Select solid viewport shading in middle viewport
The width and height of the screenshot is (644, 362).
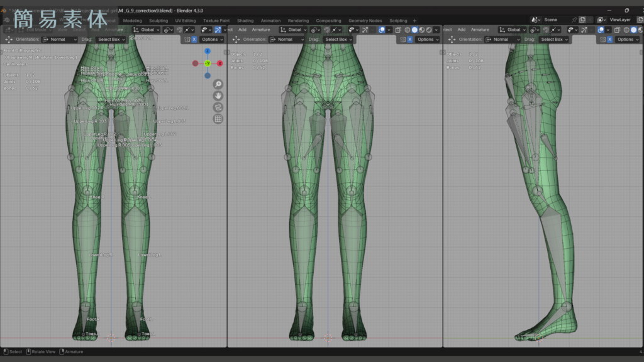tap(414, 30)
